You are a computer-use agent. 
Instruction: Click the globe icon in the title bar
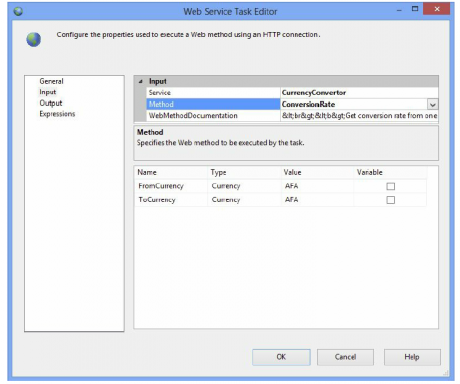point(18,11)
